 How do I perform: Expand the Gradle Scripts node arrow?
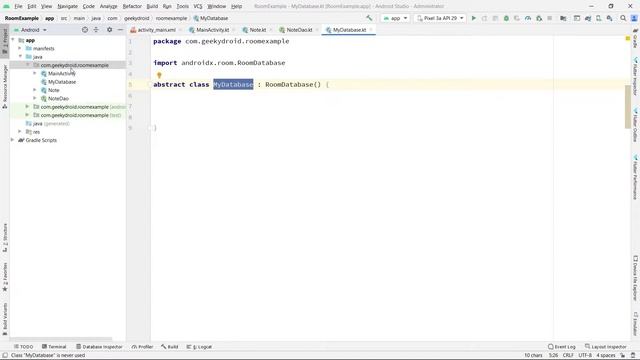click(x=13, y=140)
